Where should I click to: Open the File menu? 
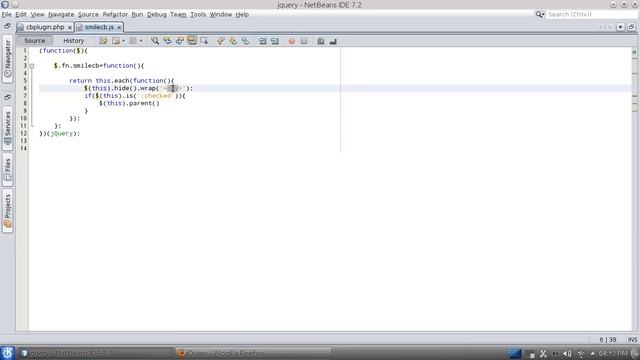pos(7,14)
